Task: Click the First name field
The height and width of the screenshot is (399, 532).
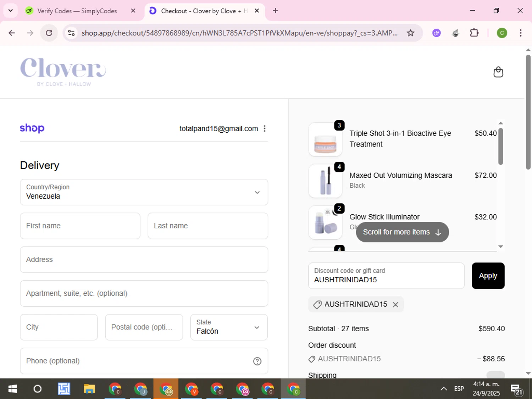Action: click(80, 226)
